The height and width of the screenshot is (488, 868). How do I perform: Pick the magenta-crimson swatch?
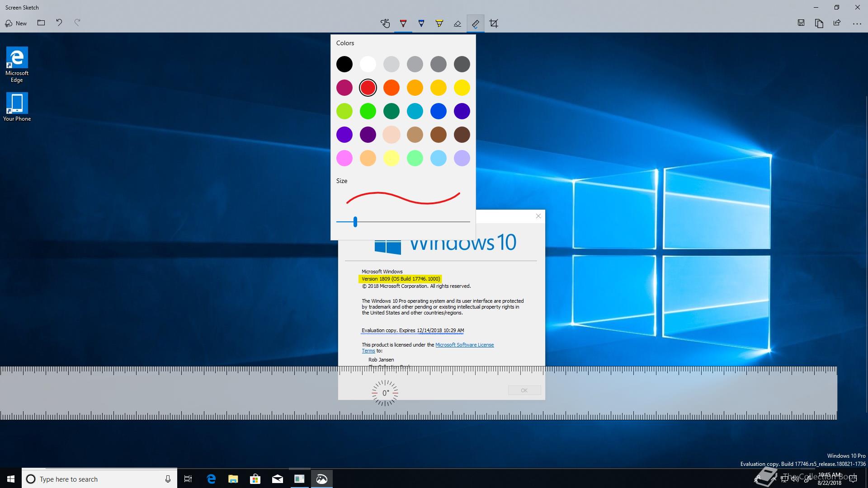(344, 88)
